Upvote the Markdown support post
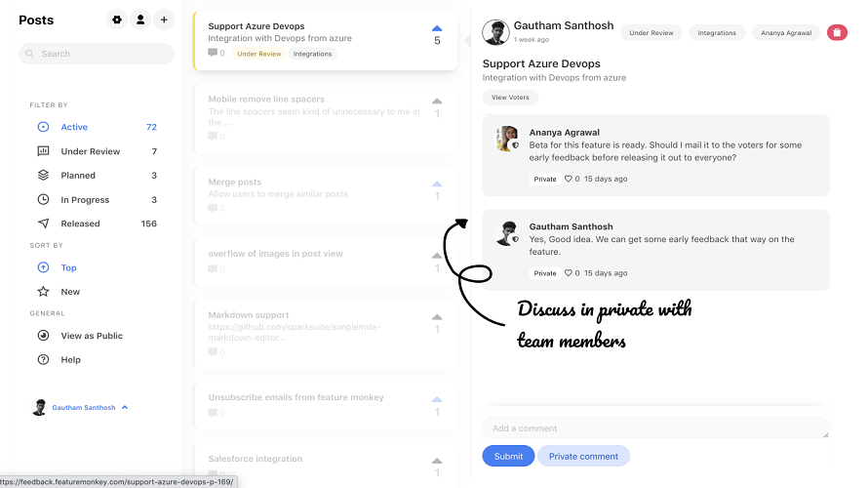Image resolution: width=868 pixels, height=488 pixels. point(437,317)
